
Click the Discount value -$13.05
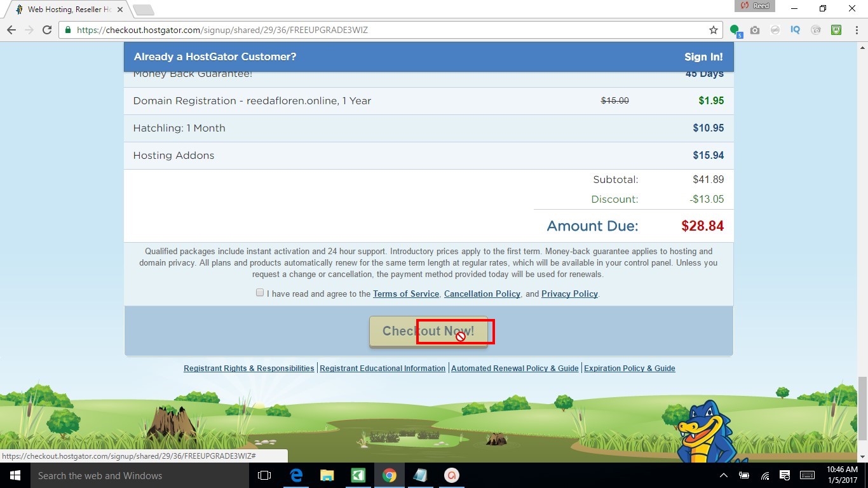click(707, 199)
